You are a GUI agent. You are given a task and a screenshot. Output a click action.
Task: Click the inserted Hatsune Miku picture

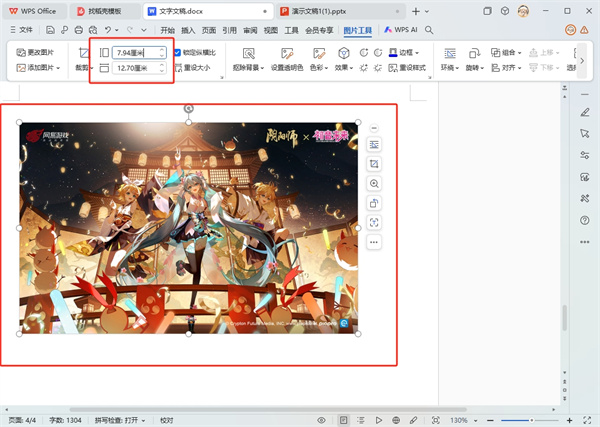(x=189, y=228)
